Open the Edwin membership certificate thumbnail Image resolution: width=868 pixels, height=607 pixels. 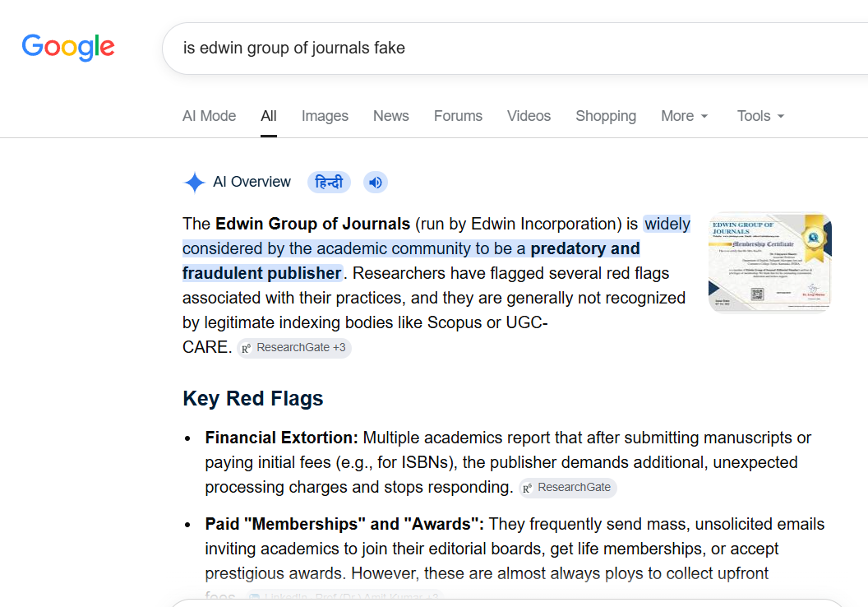pos(769,262)
